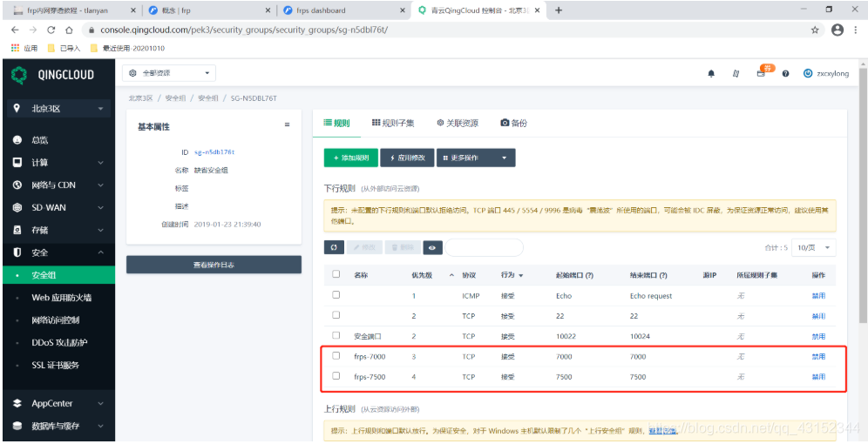Open the help question mark icon

(785, 73)
